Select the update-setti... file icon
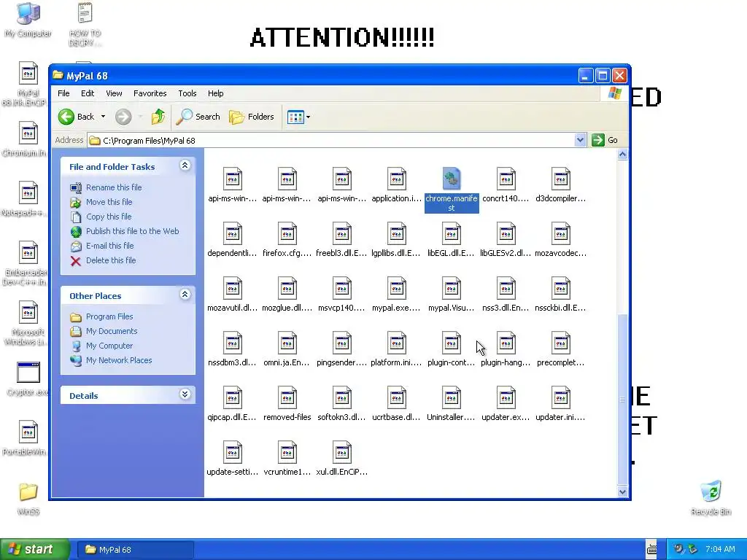The height and width of the screenshot is (560, 747). 233,452
